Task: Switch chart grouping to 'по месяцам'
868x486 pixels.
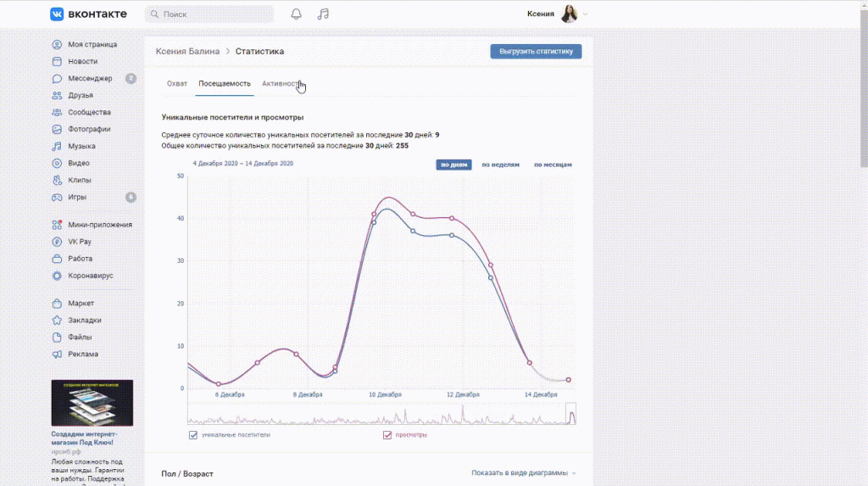Action: [x=553, y=165]
